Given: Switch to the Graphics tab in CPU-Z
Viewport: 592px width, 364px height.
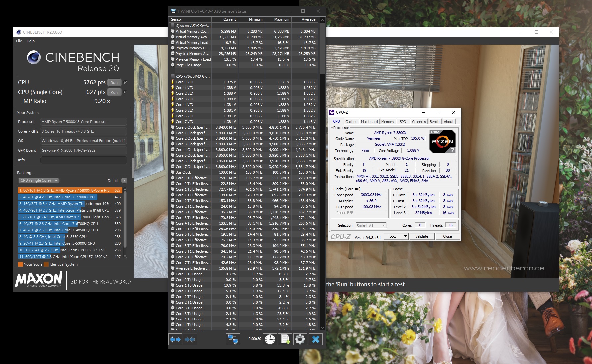Looking at the screenshot, I should coord(419,122).
